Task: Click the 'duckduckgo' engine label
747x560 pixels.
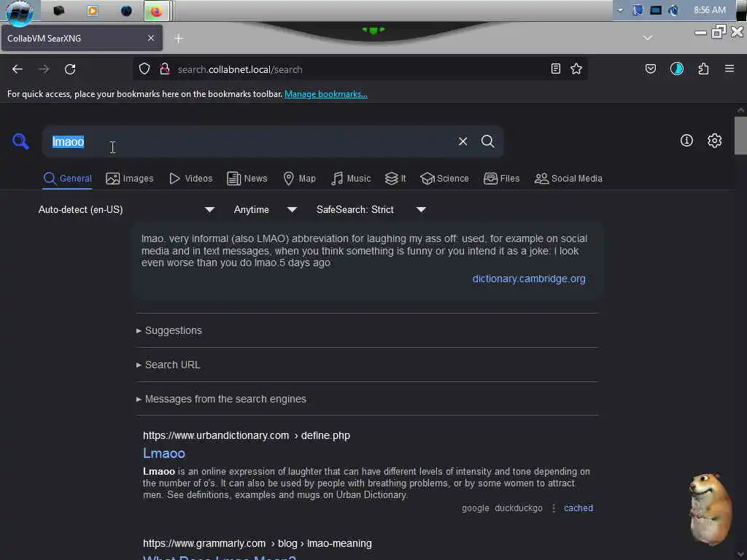Action: pyautogui.click(x=519, y=508)
